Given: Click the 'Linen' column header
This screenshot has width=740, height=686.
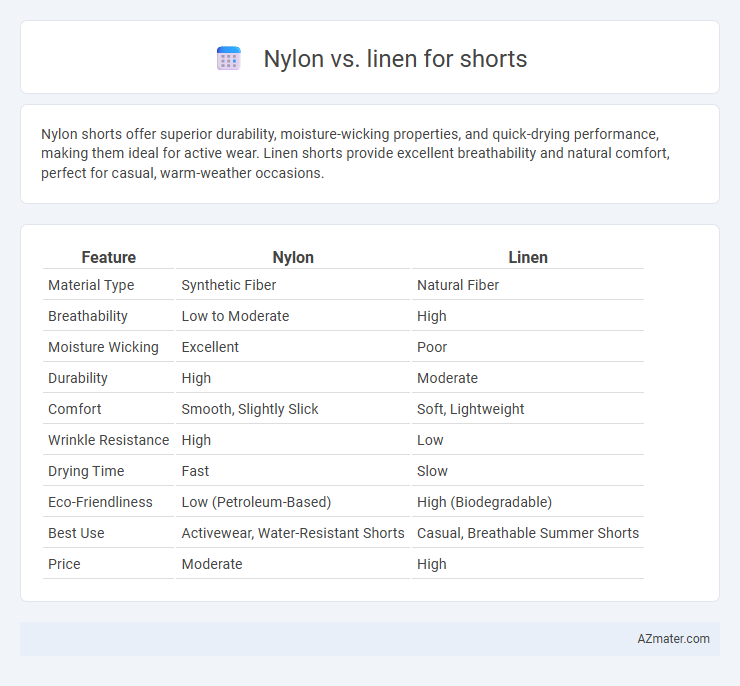Looking at the screenshot, I should [x=528, y=257].
